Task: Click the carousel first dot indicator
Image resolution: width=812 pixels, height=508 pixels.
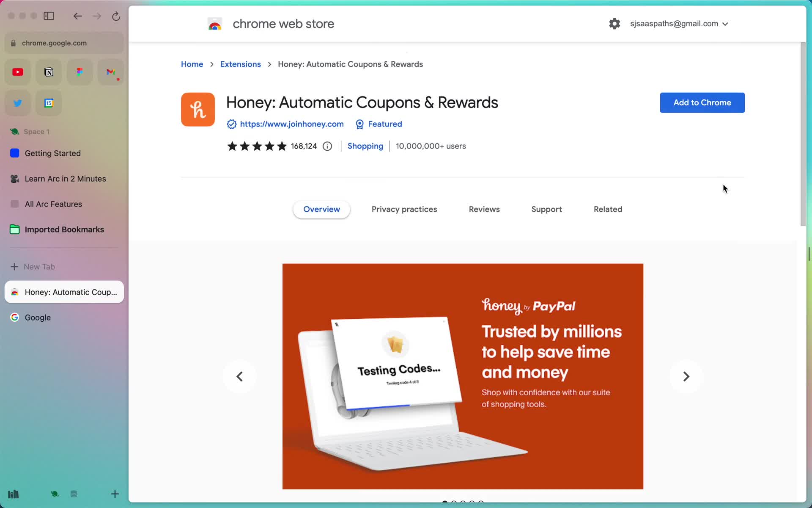Action: (x=445, y=501)
